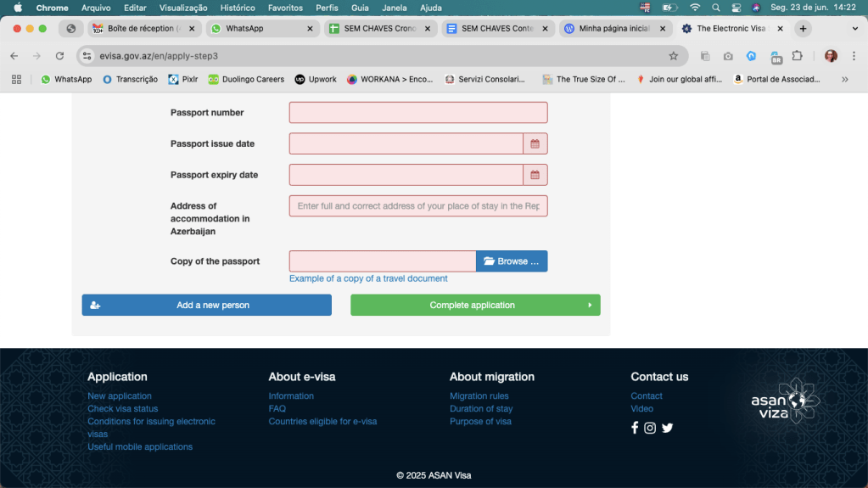Open the Passport expiry date calendar icon
The image size is (868, 488).
(535, 175)
